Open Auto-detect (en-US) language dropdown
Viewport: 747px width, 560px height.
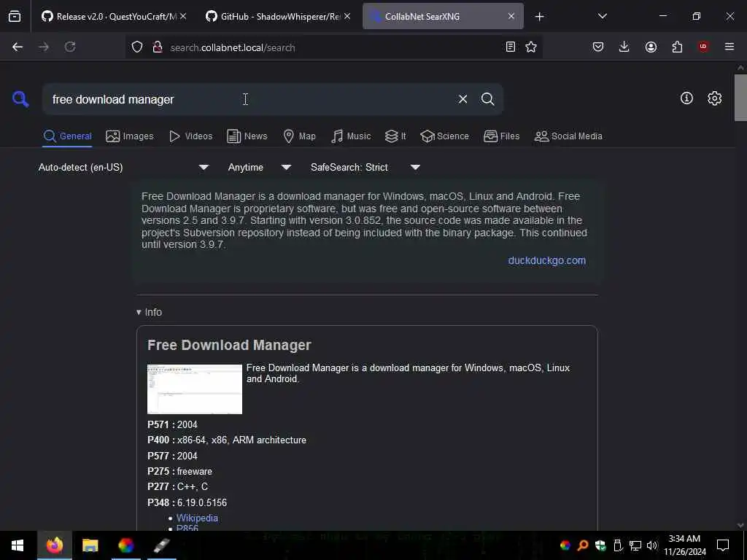pyautogui.click(x=123, y=167)
